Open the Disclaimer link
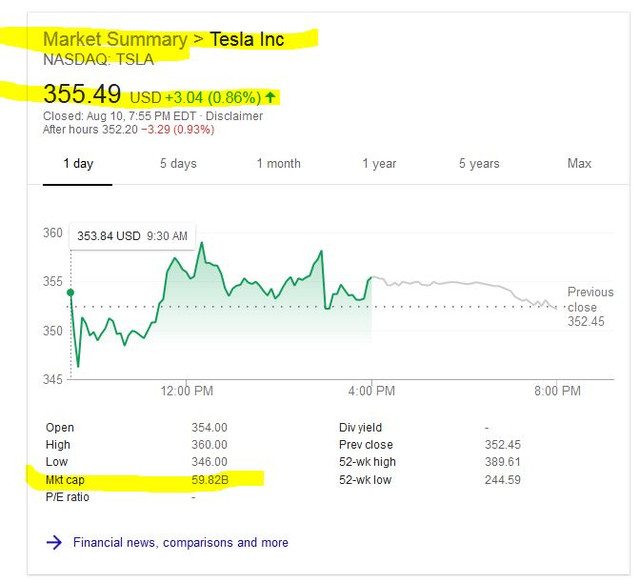Viewport: 640px width, 585px height. pyautogui.click(x=234, y=116)
